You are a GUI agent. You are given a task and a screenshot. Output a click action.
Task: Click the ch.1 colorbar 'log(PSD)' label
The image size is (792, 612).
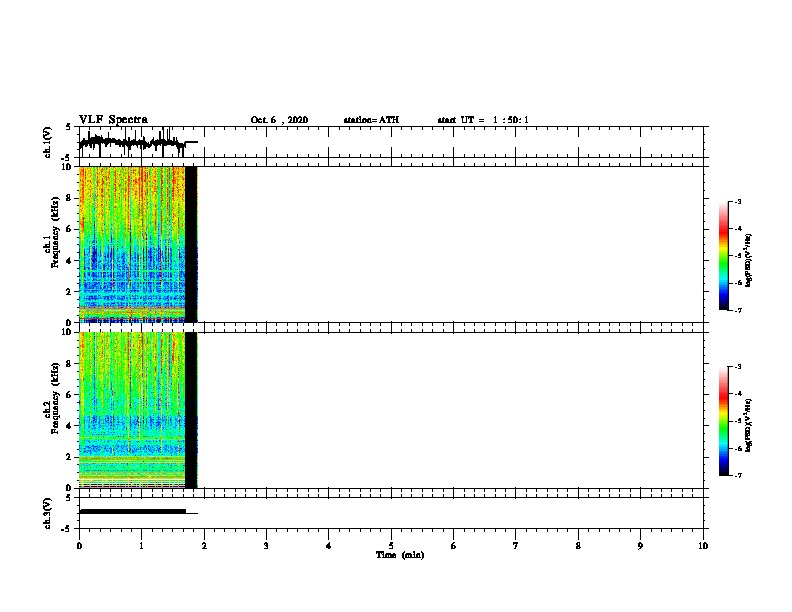point(748,260)
